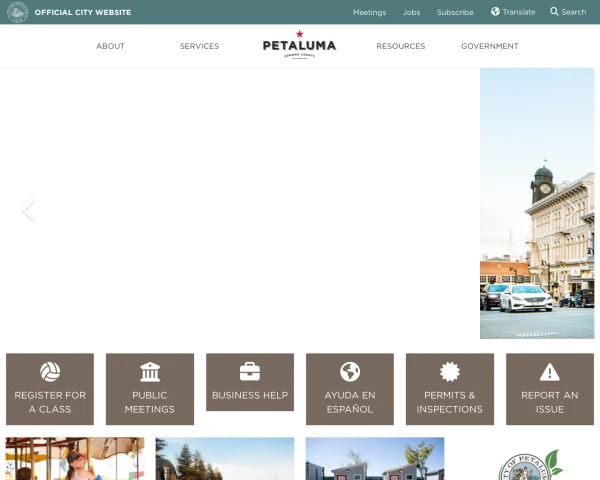Click Register For A Class label
The height and width of the screenshot is (480, 600).
click(50, 402)
